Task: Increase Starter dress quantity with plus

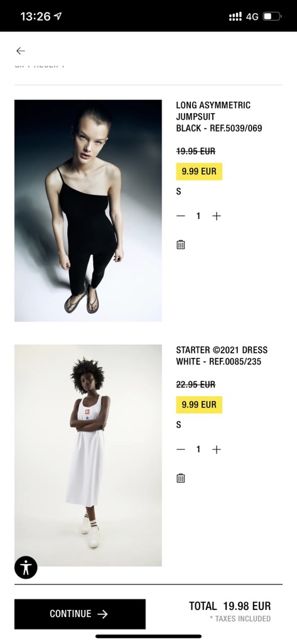Action: point(216,449)
